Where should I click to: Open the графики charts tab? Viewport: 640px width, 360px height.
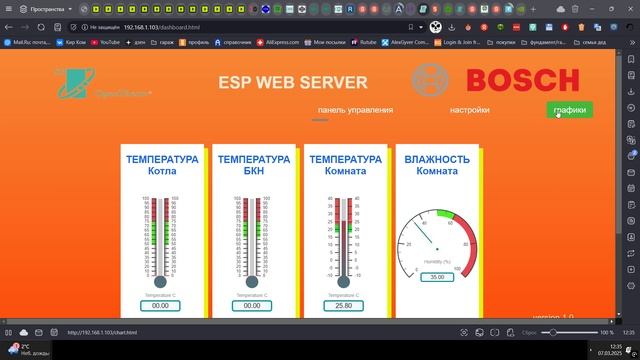pyautogui.click(x=570, y=110)
